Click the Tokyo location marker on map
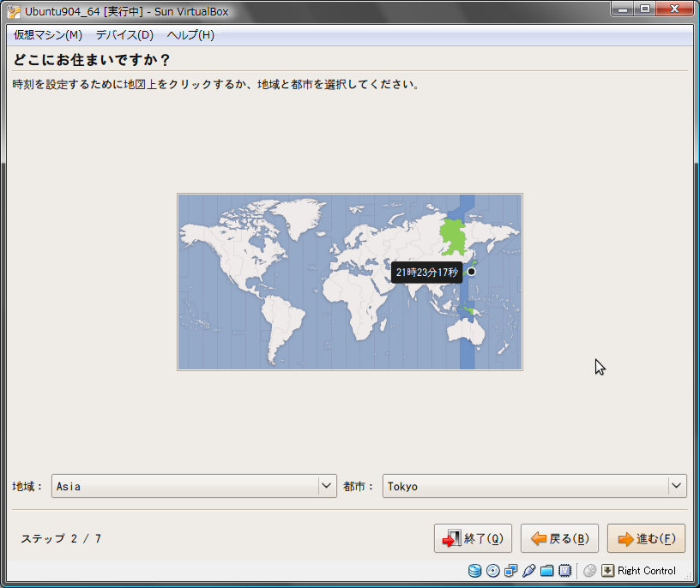Image resolution: width=700 pixels, height=588 pixels. coord(472,272)
